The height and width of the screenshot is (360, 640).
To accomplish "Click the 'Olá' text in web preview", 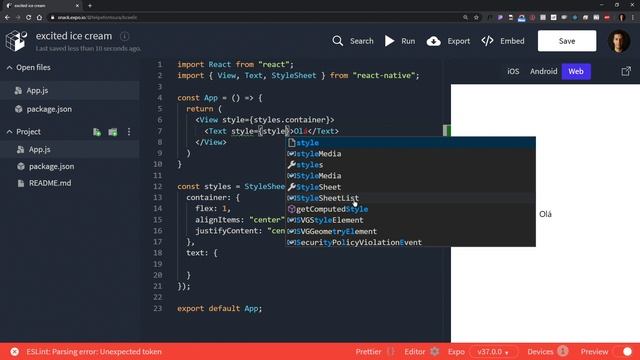I will [x=545, y=214].
